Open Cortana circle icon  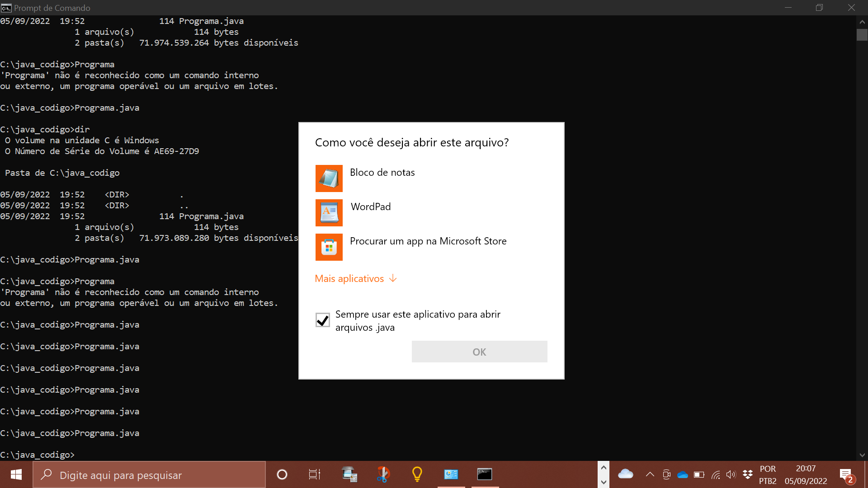[282, 474]
